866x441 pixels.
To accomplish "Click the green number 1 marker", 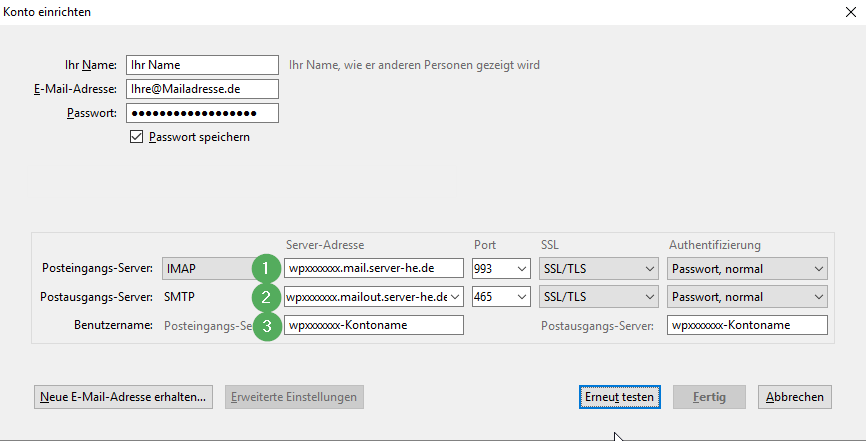I will click(x=265, y=268).
